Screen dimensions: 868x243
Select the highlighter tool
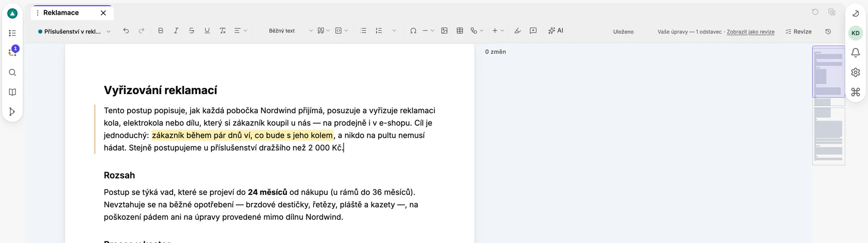tap(518, 31)
